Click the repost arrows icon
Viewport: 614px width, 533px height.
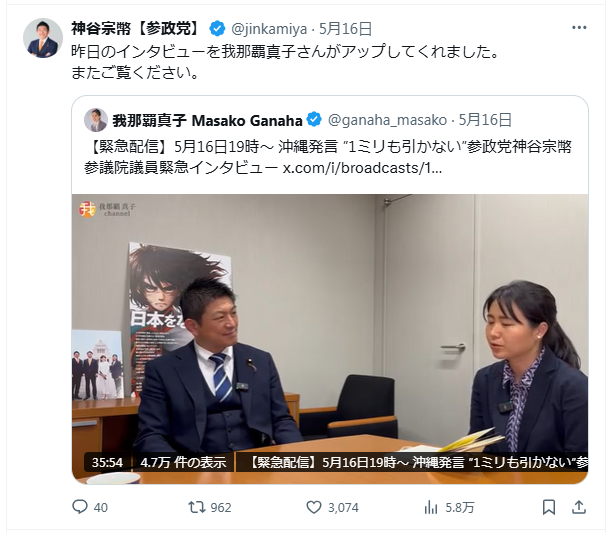coord(197,507)
